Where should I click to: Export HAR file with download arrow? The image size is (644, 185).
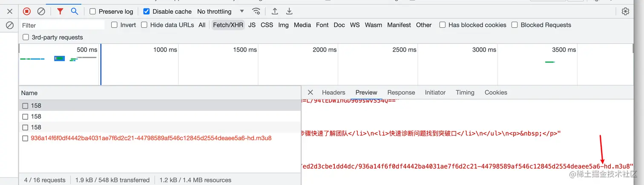pyautogui.click(x=289, y=12)
